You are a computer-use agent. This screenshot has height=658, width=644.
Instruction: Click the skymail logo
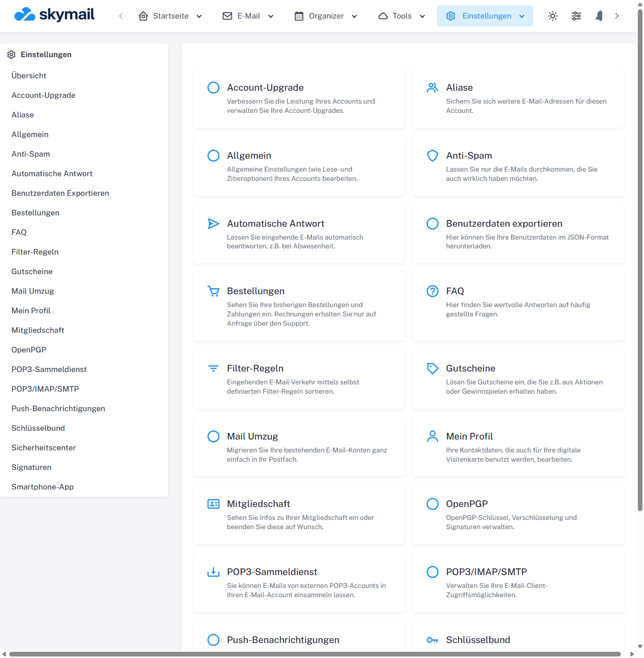[x=54, y=14]
